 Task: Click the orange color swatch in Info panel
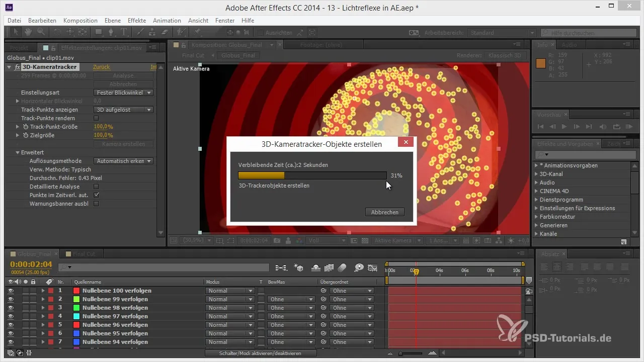pyautogui.click(x=541, y=63)
